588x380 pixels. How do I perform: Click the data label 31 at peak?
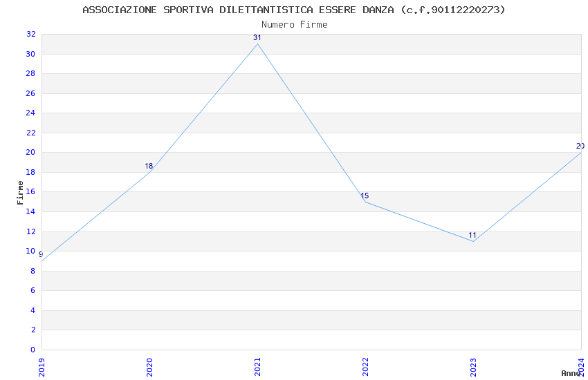tap(257, 37)
